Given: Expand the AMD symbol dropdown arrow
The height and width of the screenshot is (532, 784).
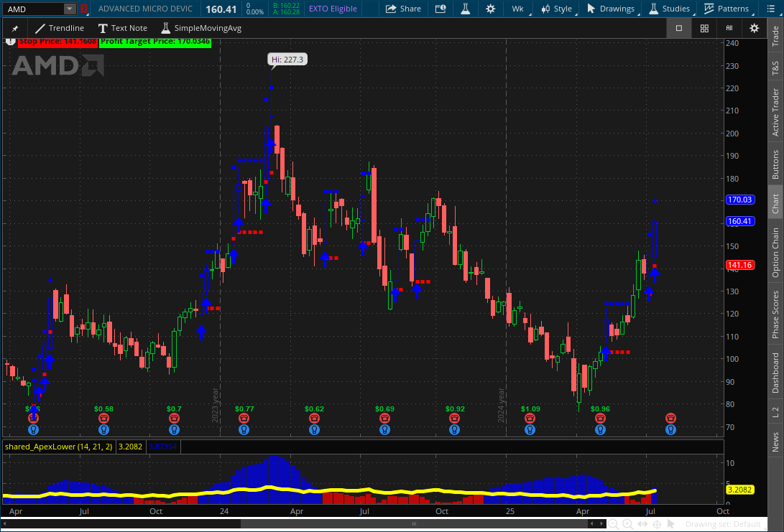Looking at the screenshot, I should 70,9.
